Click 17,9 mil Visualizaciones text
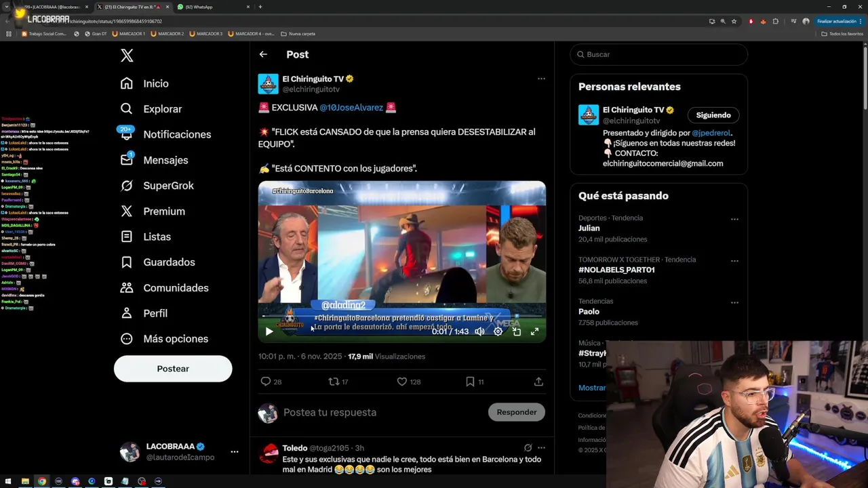 point(387,357)
